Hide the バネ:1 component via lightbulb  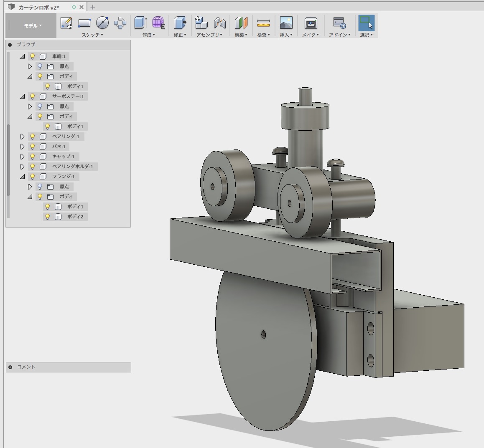pyautogui.click(x=33, y=147)
